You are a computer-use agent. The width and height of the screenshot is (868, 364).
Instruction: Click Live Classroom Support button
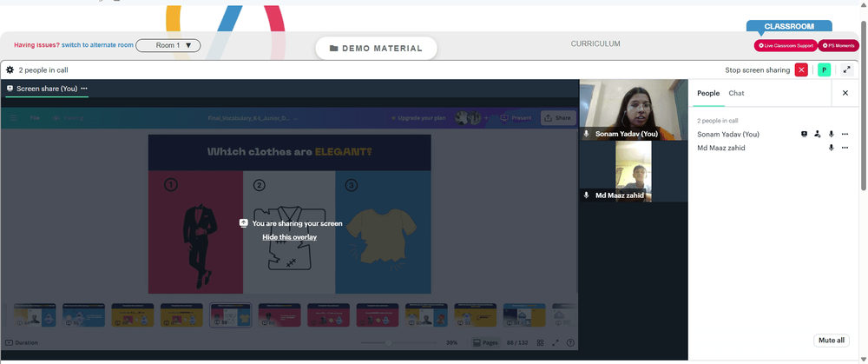point(786,45)
